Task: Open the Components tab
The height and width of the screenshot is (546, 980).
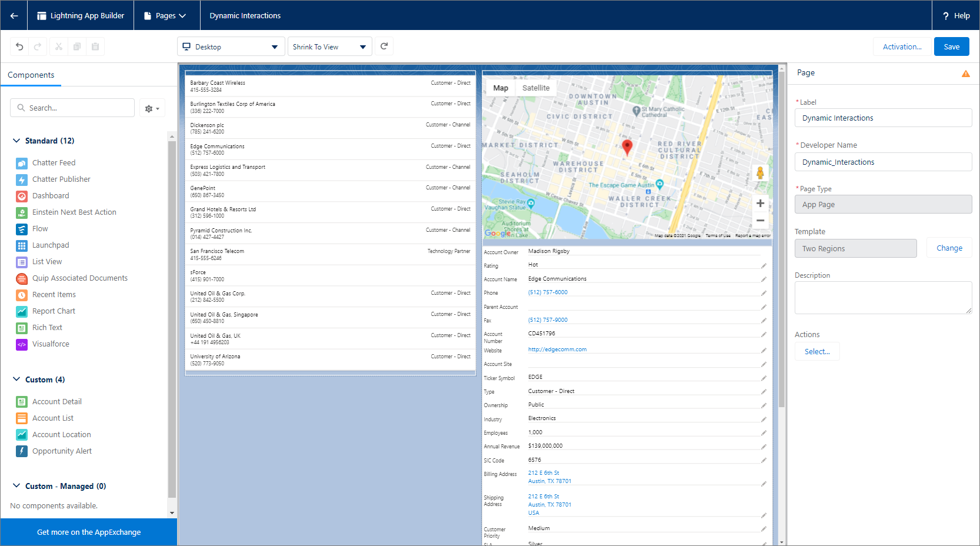Action: [31, 75]
